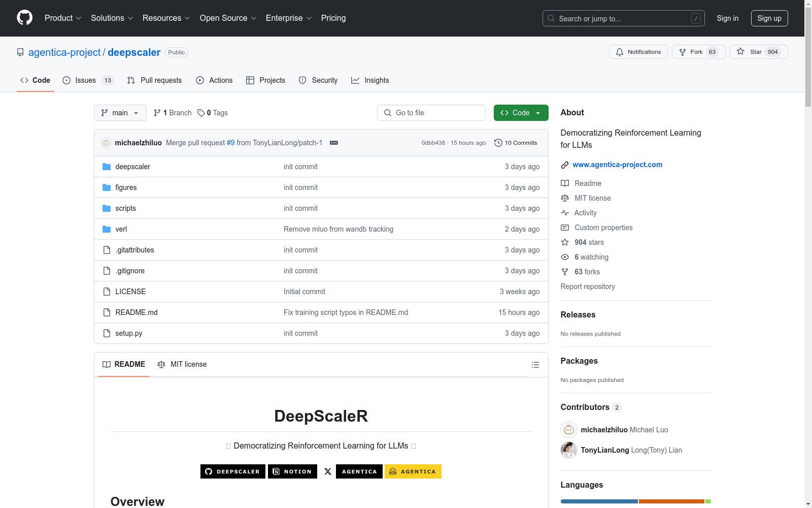Screen dimensions: 812x508
Task: Open the main branch selector
Action: [x=120, y=113]
